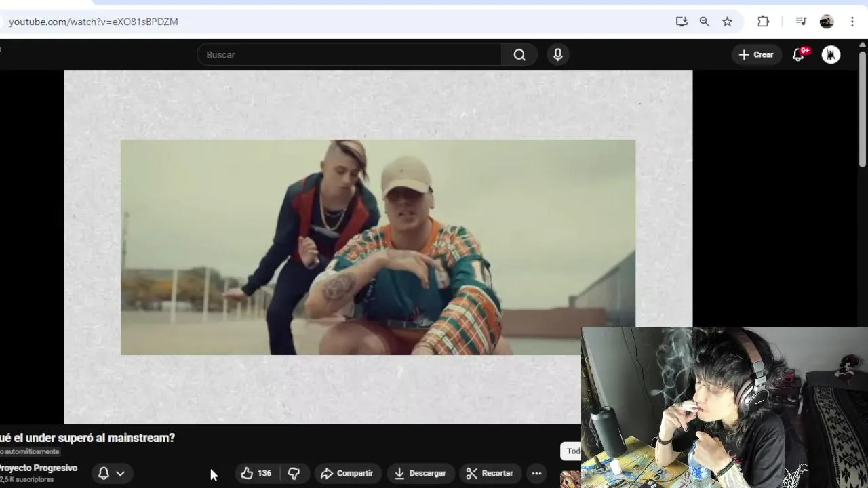
Task: Click the video player to pause
Action: coord(378,247)
